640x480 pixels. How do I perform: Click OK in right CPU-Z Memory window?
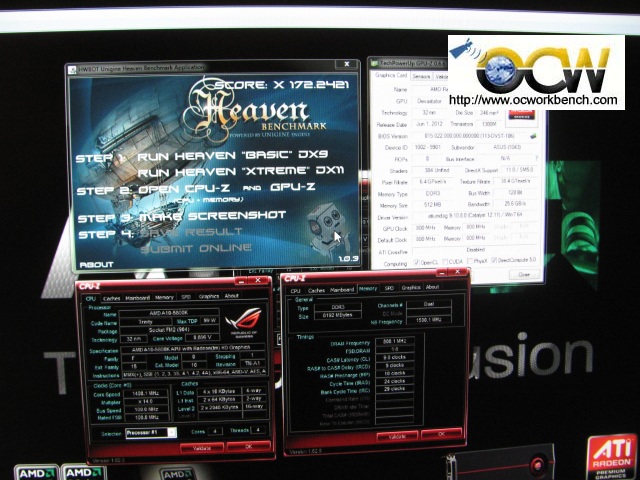441,434
